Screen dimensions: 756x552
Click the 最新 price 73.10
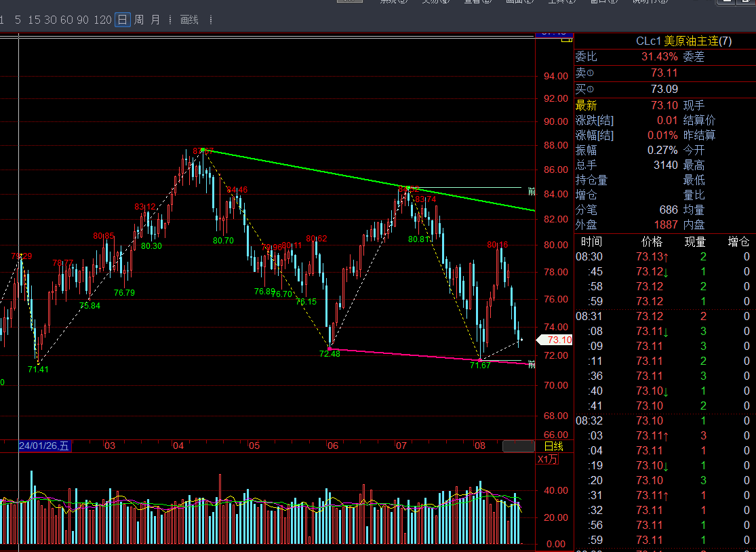[664, 106]
